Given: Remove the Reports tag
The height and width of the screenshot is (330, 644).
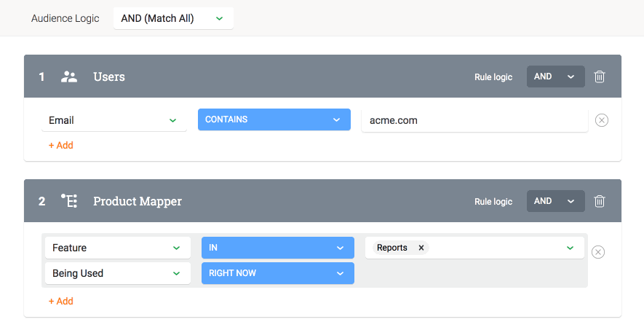Looking at the screenshot, I should 421,248.
